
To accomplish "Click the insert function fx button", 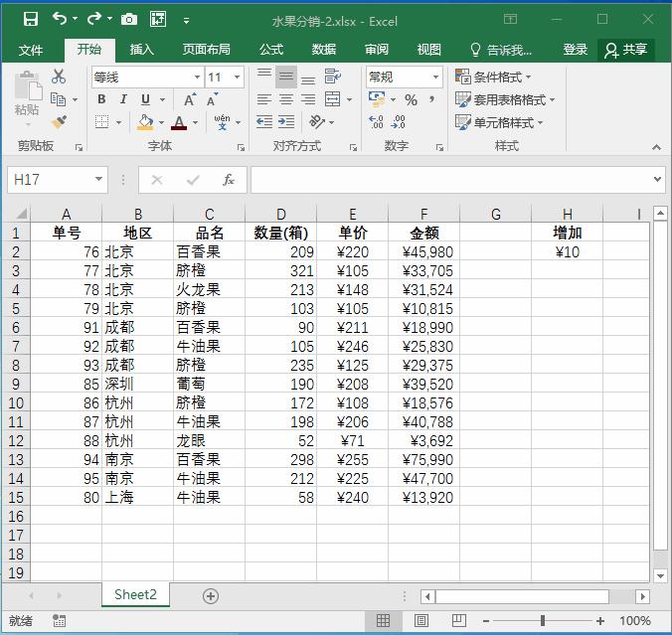I will coord(229,180).
